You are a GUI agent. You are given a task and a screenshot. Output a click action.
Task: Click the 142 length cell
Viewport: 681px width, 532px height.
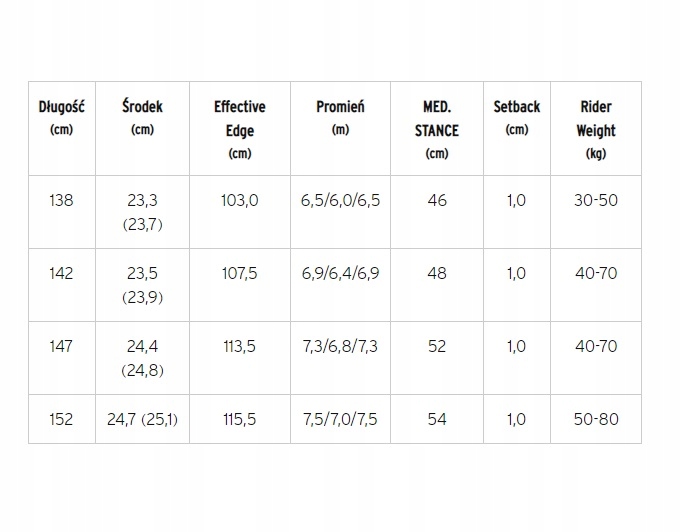[x=61, y=273]
